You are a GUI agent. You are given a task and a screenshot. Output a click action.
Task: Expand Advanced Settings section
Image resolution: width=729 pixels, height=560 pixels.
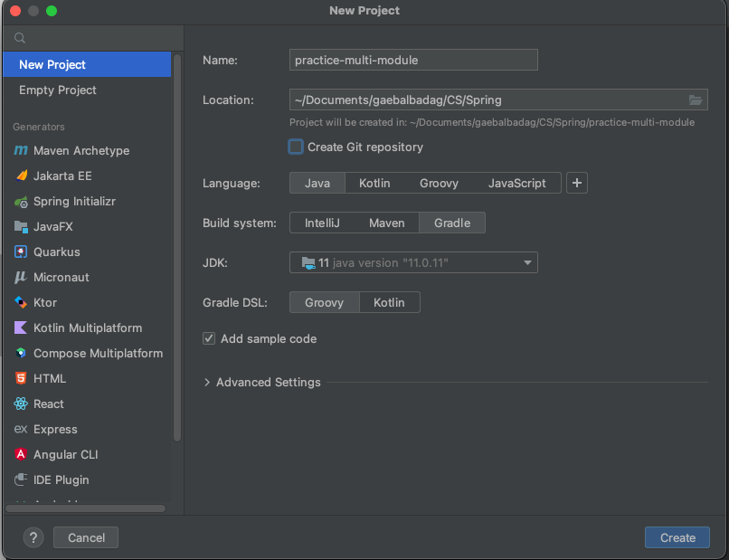click(x=207, y=383)
